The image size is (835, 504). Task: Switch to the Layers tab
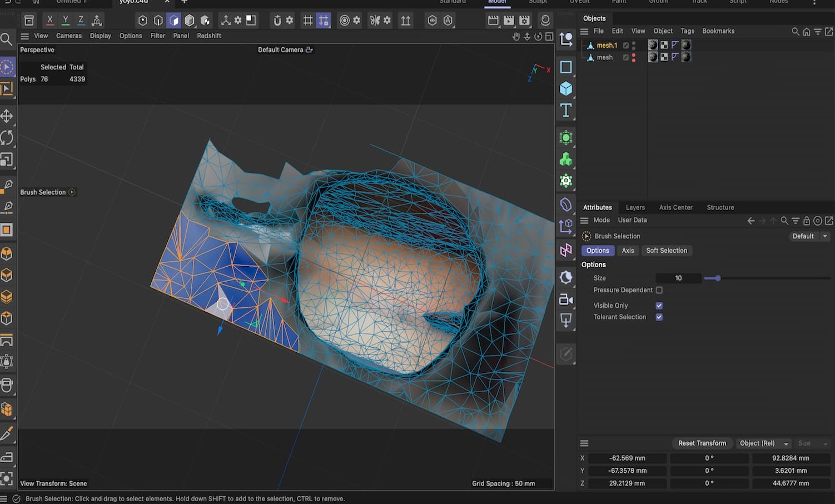point(635,207)
